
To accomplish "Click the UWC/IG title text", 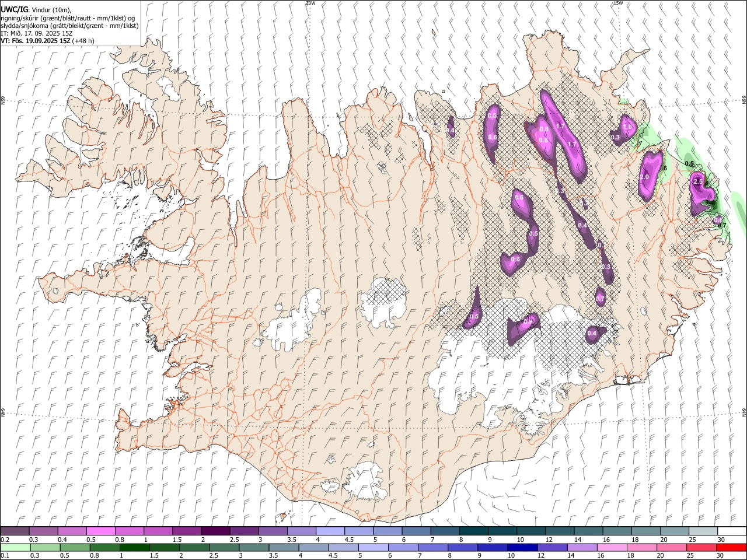I will [x=13, y=9].
